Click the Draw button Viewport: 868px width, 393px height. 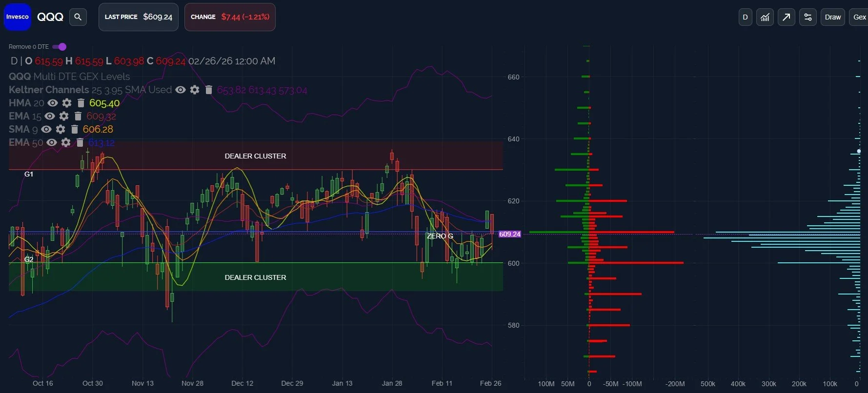[x=832, y=17]
